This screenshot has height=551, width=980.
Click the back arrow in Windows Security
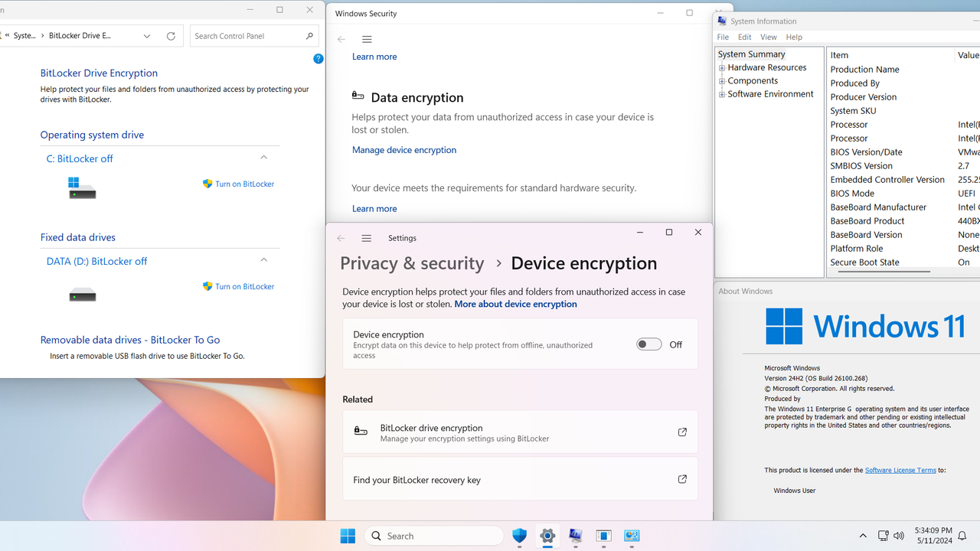coord(341,39)
